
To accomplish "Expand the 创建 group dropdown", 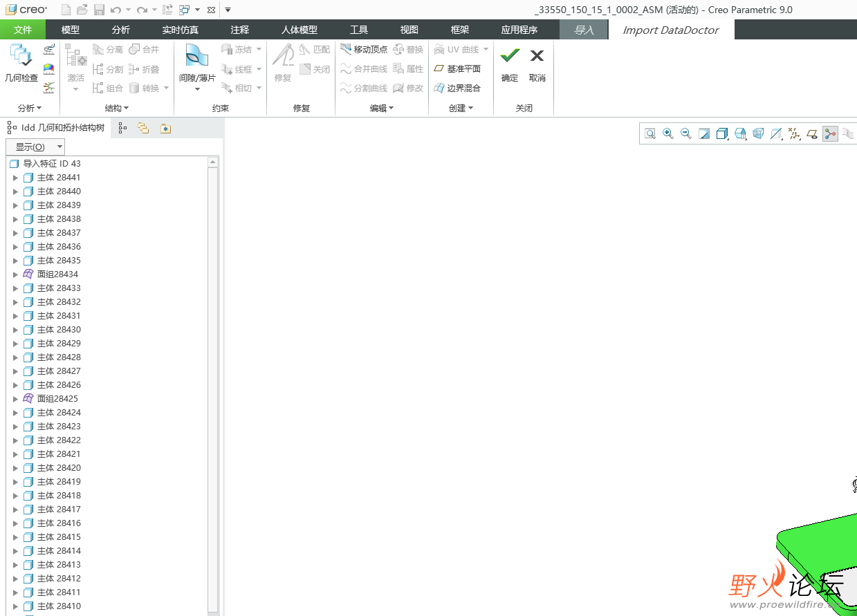I will coord(461,108).
